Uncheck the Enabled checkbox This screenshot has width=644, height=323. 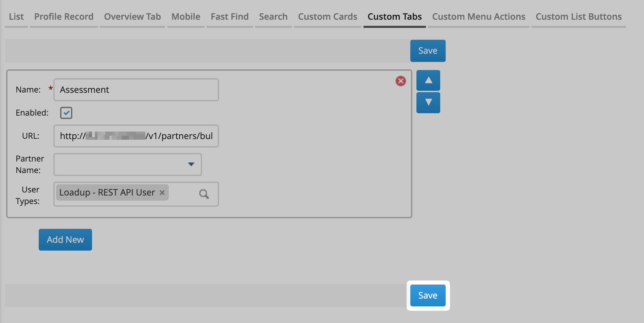pyautogui.click(x=66, y=113)
